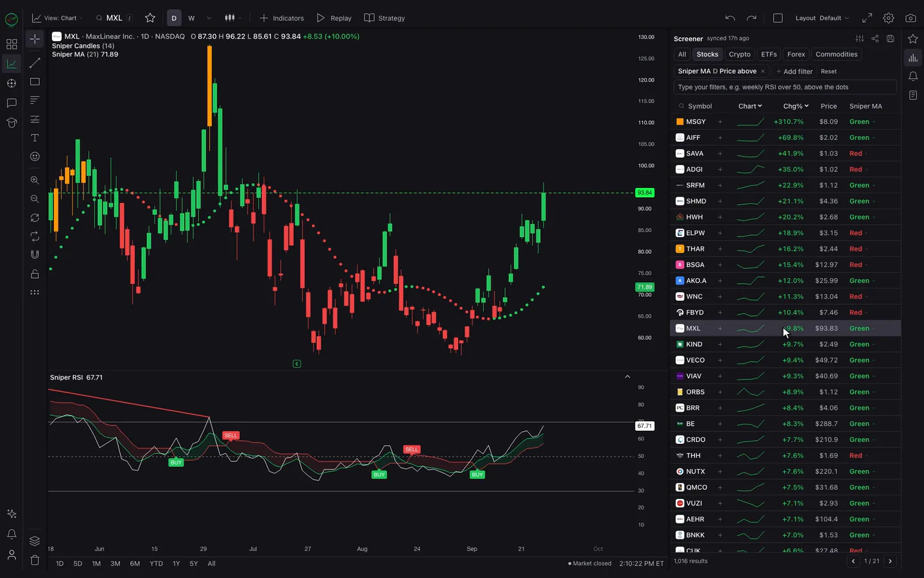This screenshot has width=924, height=578.
Task: Switch screener to Crypto tab
Action: click(739, 55)
